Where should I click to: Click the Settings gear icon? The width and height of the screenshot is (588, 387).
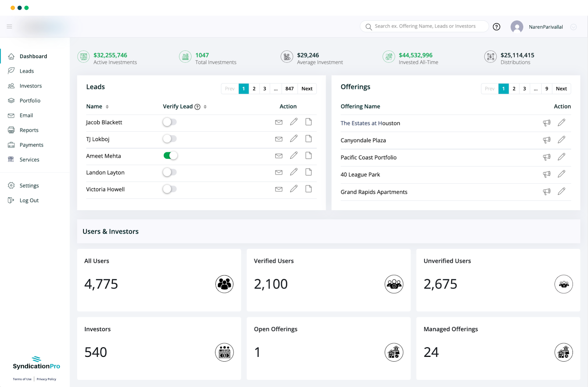coord(11,185)
